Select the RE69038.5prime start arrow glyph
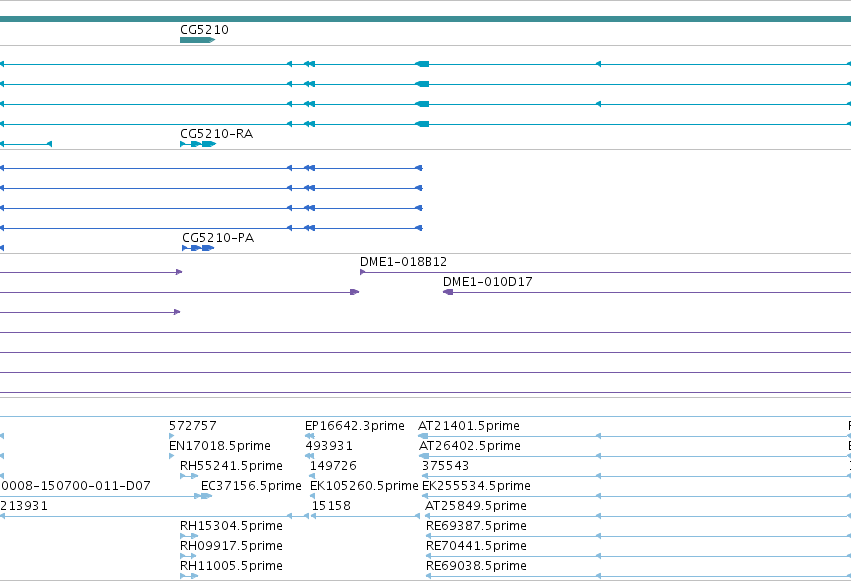This screenshot has width=851, height=581. (429, 576)
